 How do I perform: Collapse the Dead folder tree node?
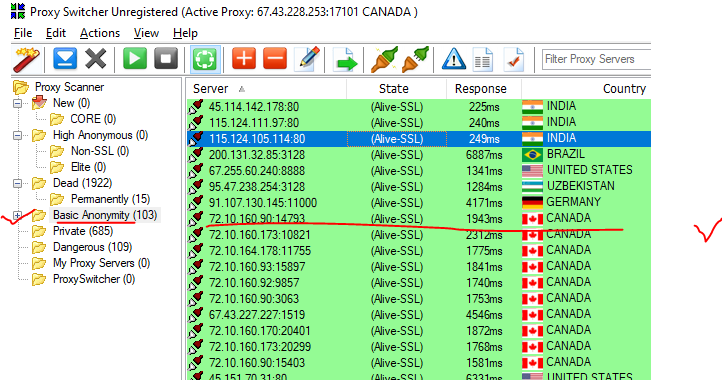(17, 183)
